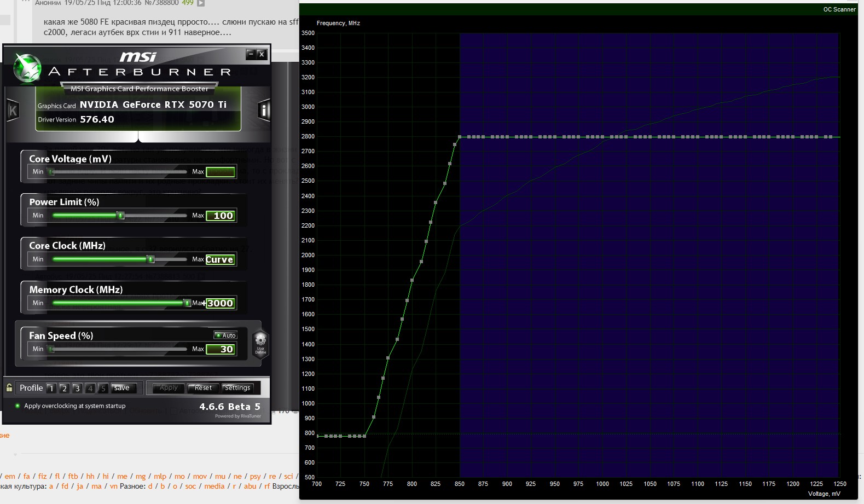Screen dimensions: 864x504
Task: Click the Core Voltage slider track
Action: pos(119,172)
